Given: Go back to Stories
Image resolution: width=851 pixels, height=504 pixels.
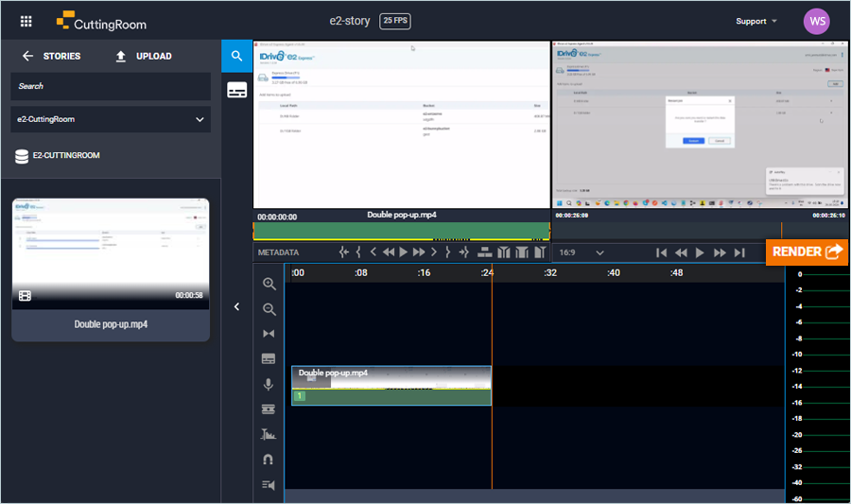Looking at the screenshot, I should coord(52,56).
